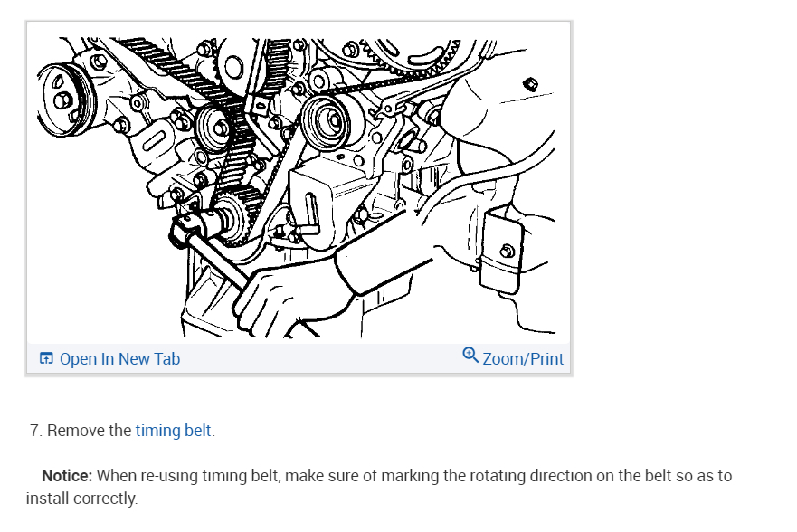Image resolution: width=797 pixels, height=532 pixels.
Task: Click the step 7 number
Action: [36, 431]
